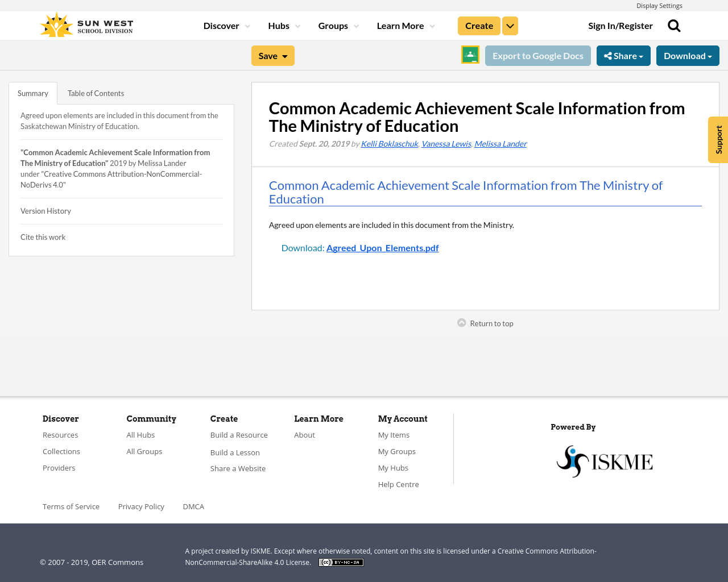Select the Summary tab
Screen dimensions: 728x582
[32, 92]
